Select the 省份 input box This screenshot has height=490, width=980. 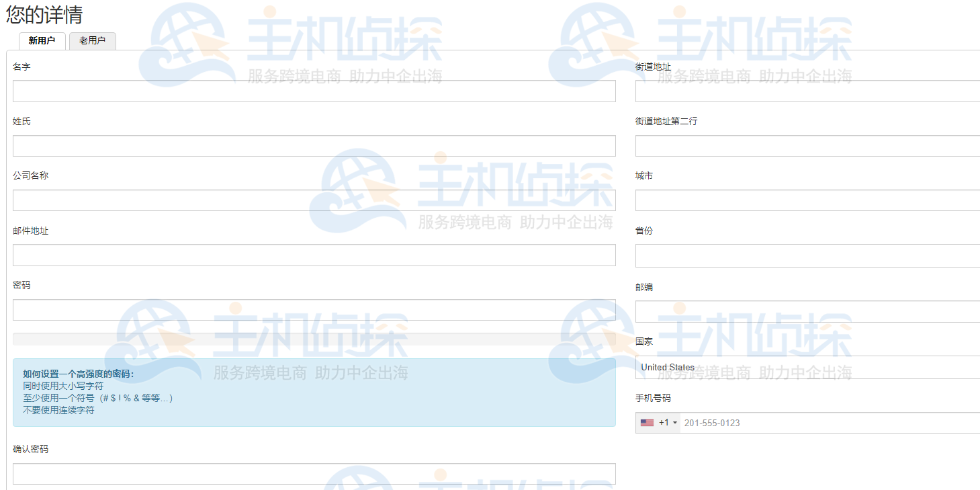[805, 255]
